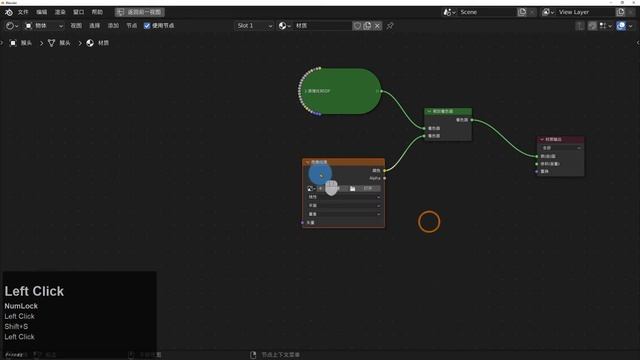Collapse the Add Shader node via header arrow
The width and height of the screenshot is (640, 360).
(x=429, y=111)
